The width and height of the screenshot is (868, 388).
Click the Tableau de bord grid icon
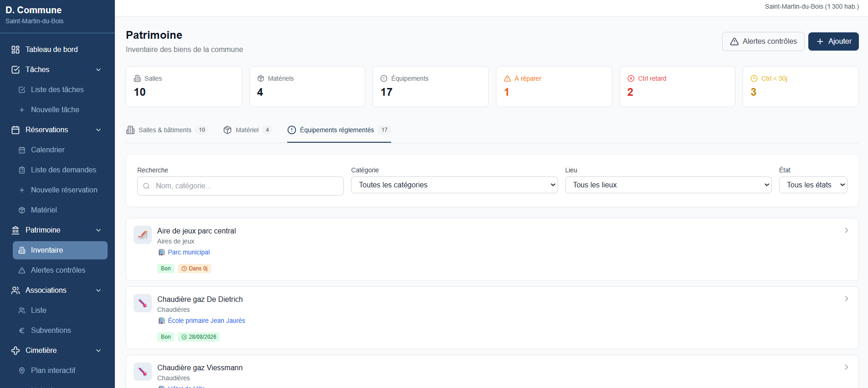click(15, 50)
